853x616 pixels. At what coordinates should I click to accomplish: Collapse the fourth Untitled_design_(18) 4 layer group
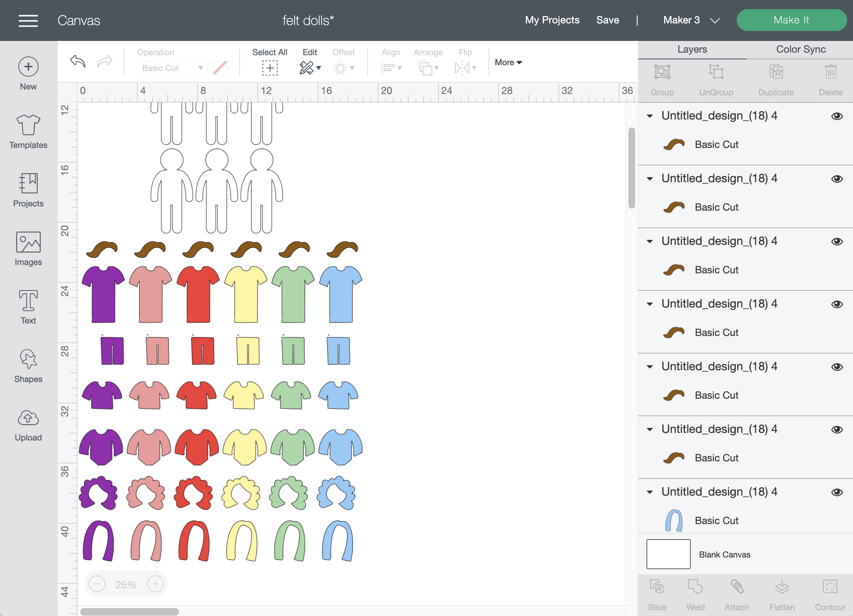click(650, 304)
